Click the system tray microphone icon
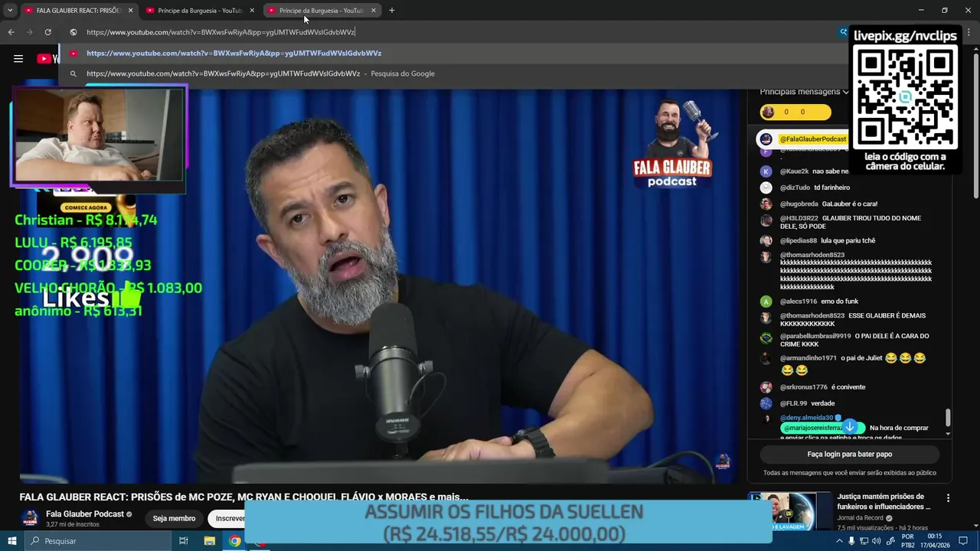Viewport: 980px width, 551px height. coord(851,541)
